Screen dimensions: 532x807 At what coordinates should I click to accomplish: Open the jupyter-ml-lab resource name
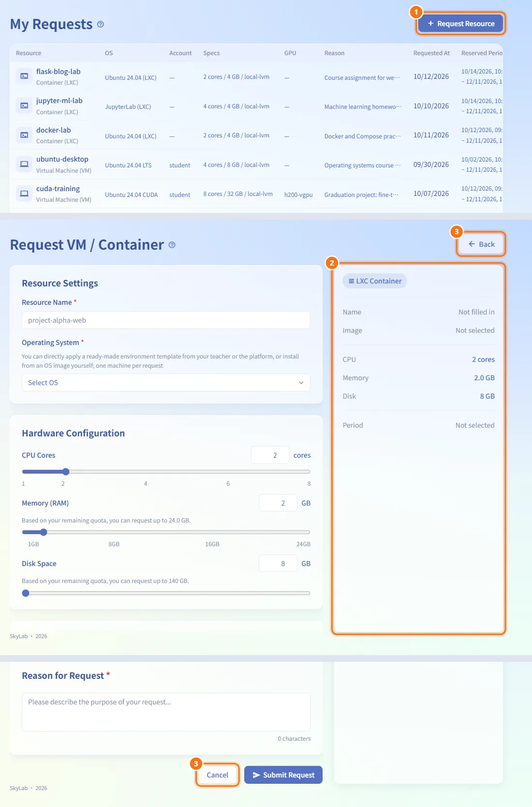tap(59, 101)
